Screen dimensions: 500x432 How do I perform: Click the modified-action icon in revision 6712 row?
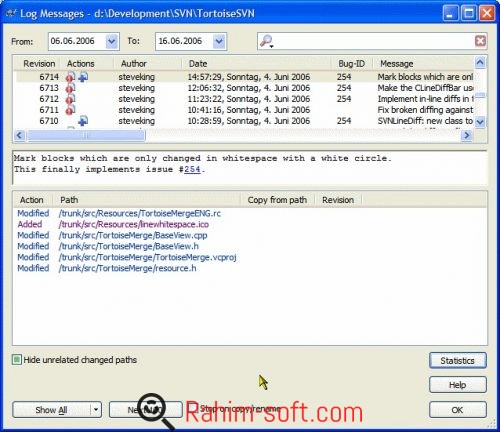pos(70,99)
